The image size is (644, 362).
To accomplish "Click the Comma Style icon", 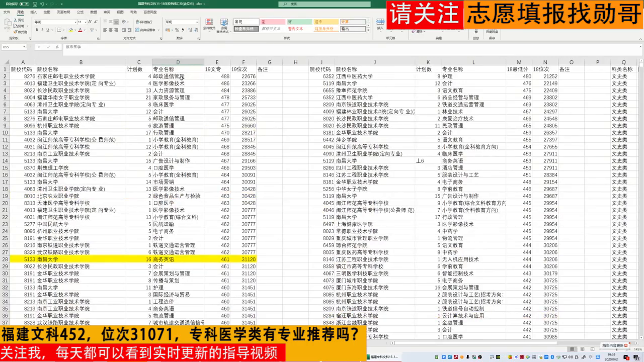I will (183, 30).
